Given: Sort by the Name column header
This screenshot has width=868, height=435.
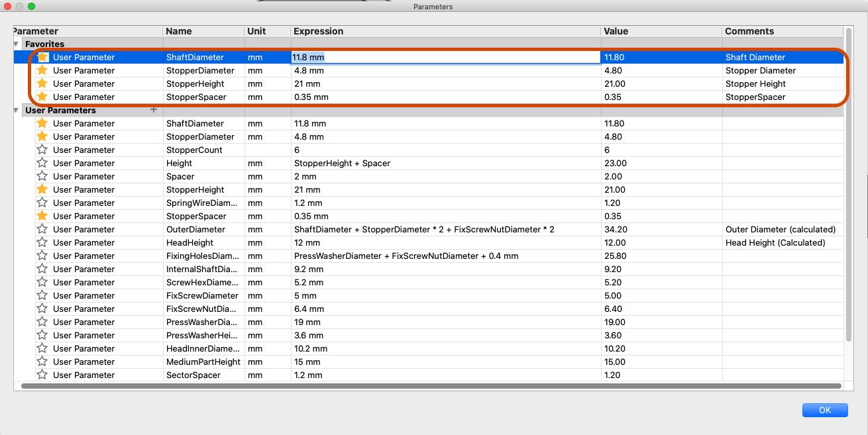Looking at the screenshot, I should pyautogui.click(x=203, y=31).
